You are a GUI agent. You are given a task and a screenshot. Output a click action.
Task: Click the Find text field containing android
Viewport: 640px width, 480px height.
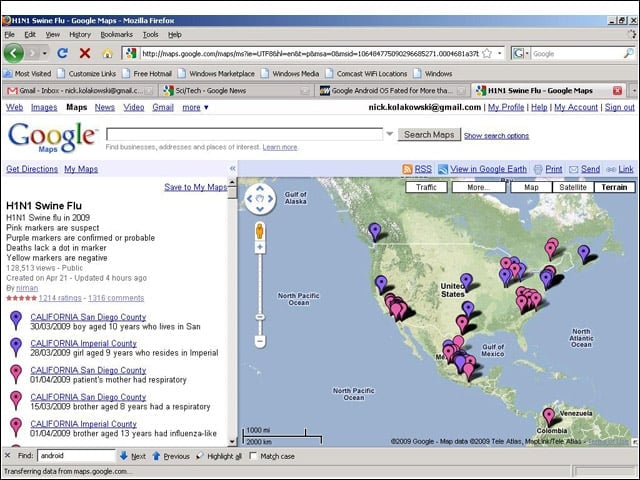[x=76, y=456]
